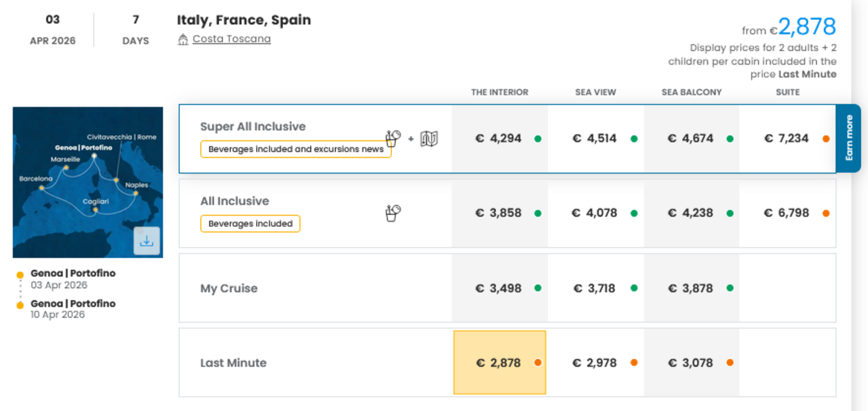Viewport: 868px width, 411px height.
Task: Select Last Minute Interior price € 2,878
Action: (499, 363)
